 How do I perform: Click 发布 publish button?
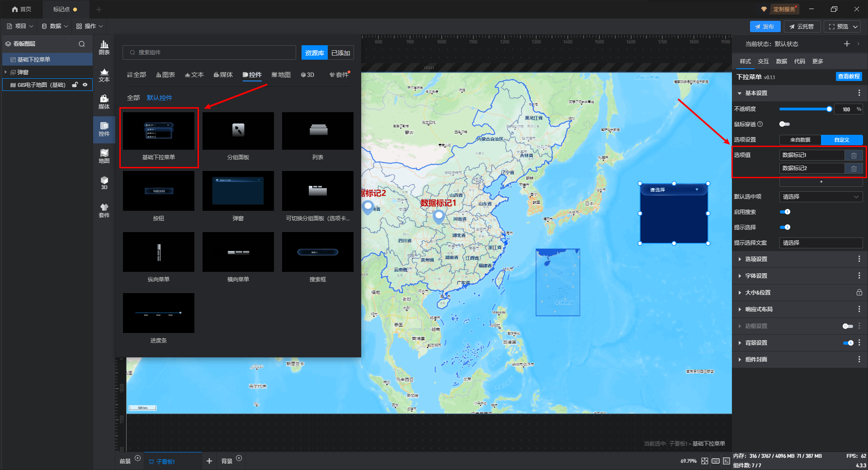(765, 27)
